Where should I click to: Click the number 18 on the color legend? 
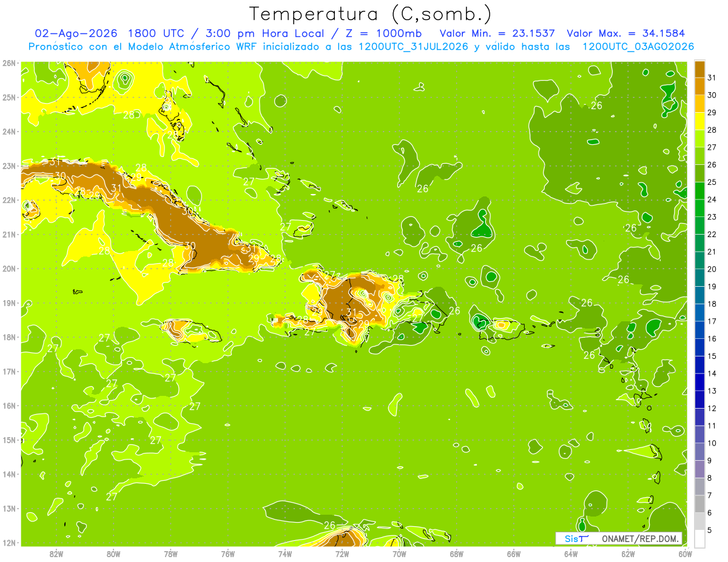713,304
